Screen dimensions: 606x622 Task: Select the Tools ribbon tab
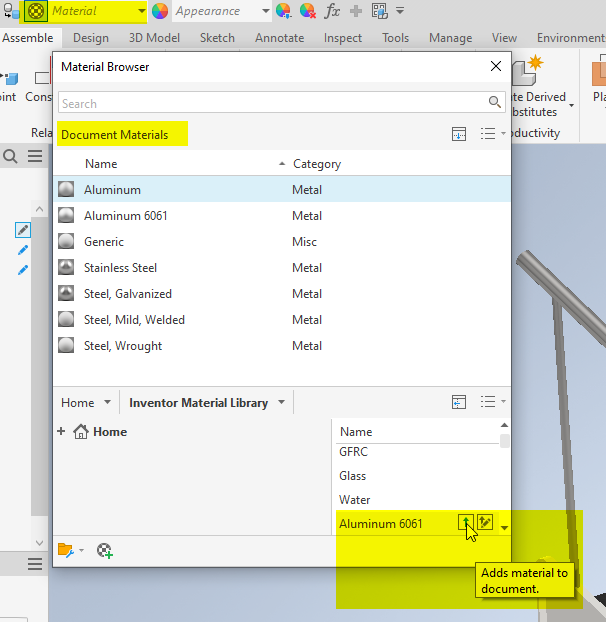click(x=395, y=38)
